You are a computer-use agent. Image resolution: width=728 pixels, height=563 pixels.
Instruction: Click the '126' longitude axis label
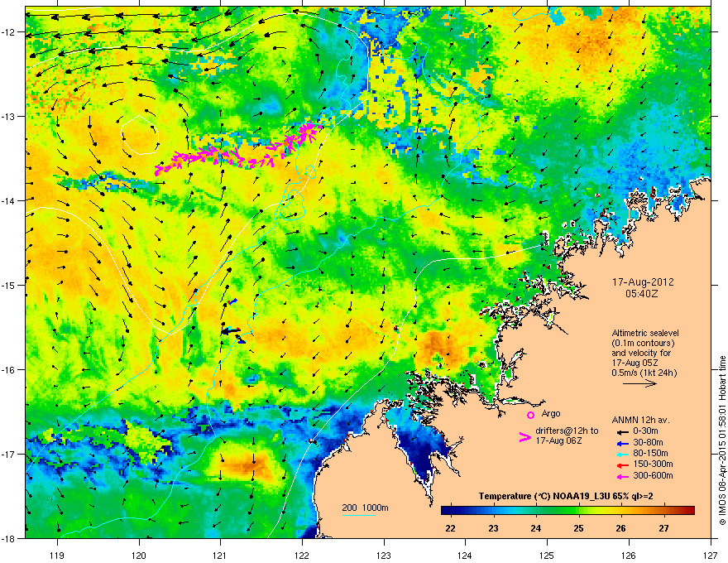[x=629, y=555]
